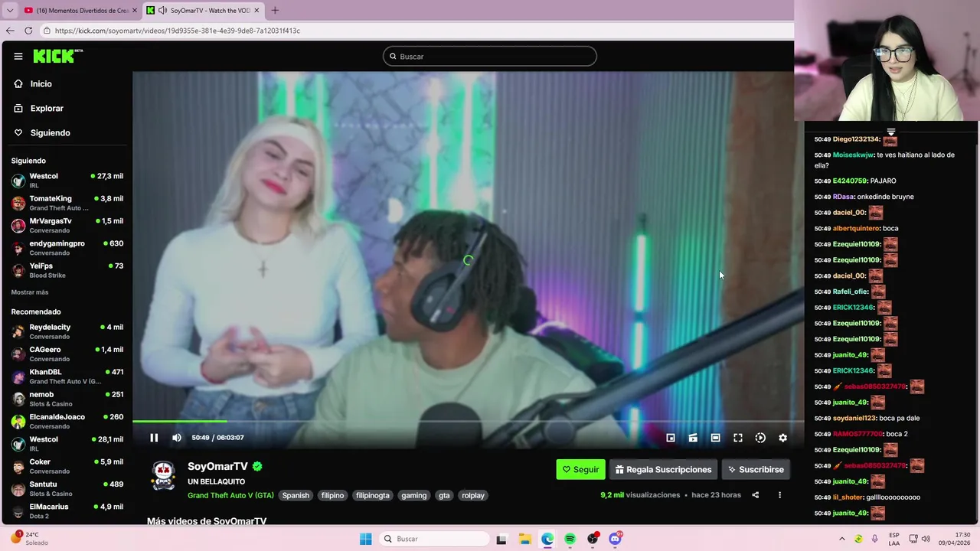Open Santutu recommended channel

(67, 488)
